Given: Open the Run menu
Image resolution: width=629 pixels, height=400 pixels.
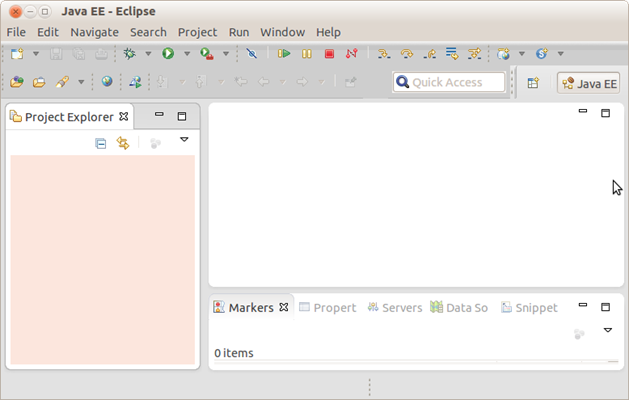Looking at the screenshot, I should pos(239,32).
